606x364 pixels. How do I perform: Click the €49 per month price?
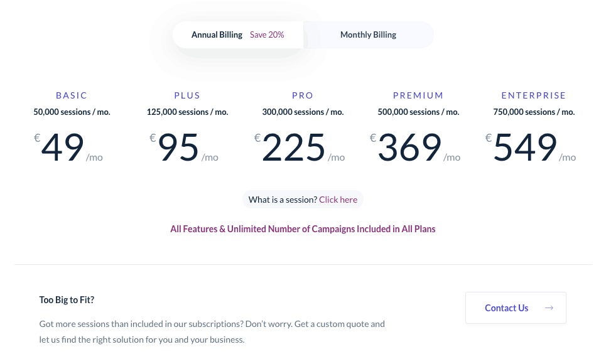click(x=68, y=147)
